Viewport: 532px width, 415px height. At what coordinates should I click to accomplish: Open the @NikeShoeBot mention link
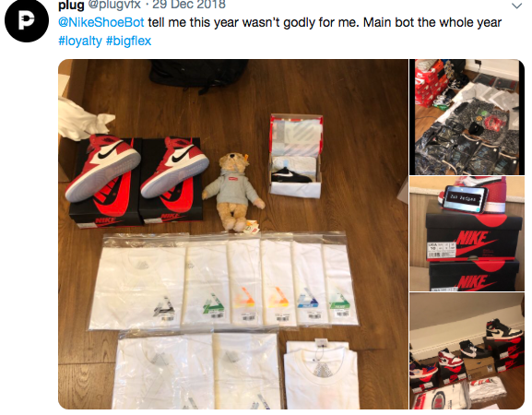101,22
